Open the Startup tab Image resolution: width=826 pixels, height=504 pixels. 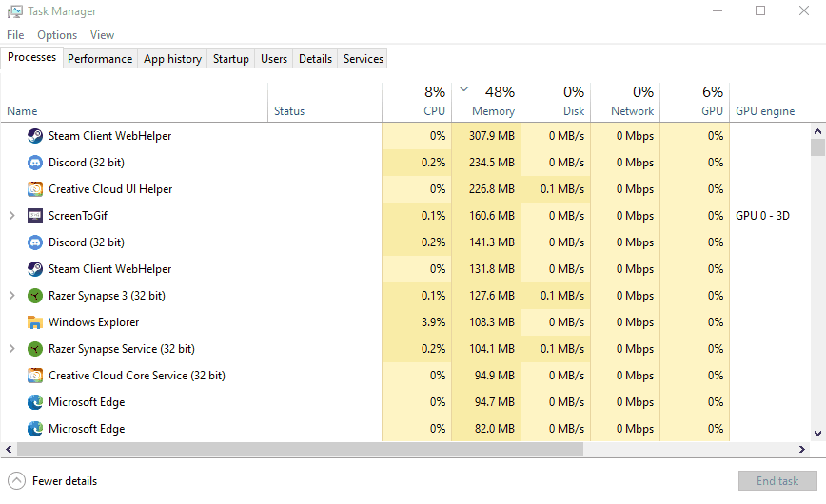(230, 59)
